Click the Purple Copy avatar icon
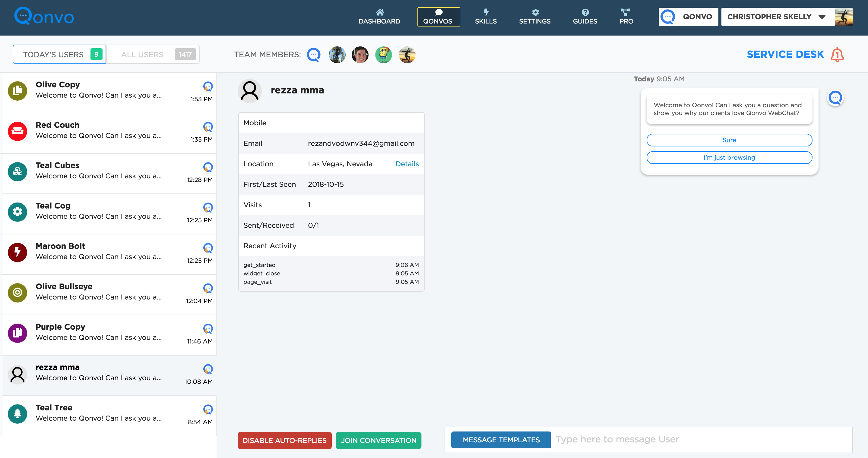This screenshot has height=458, width=868. click(17, 333)
